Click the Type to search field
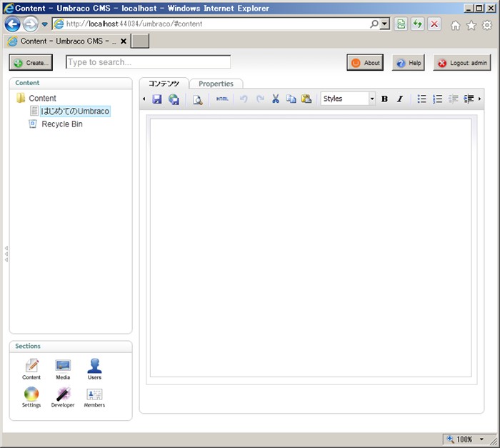Viewport: 500px width, 448px height. point(149,62)
